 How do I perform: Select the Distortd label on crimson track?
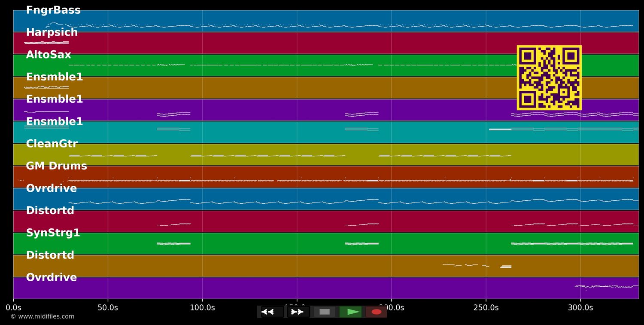tap(50, 211)
